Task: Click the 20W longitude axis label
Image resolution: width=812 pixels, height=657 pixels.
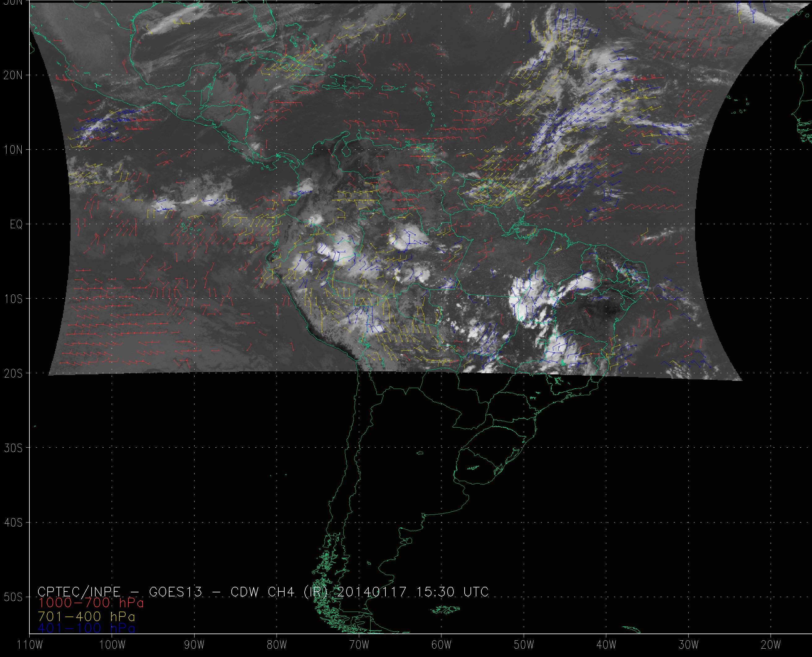Action: 771,645
